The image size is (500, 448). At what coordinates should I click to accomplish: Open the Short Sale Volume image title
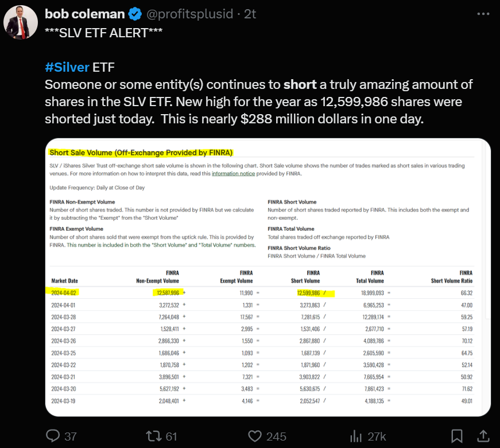pos(141,153)
